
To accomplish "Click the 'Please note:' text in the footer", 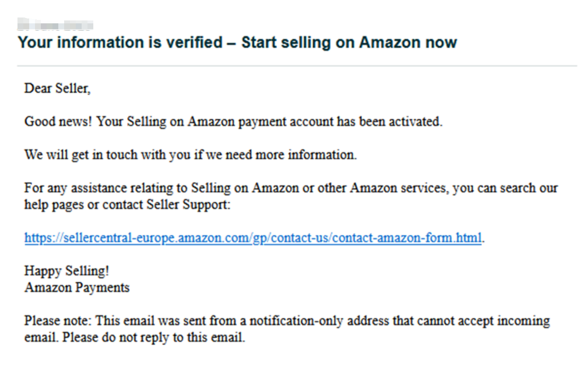I will pyautogui.click(x=58, y=321).
